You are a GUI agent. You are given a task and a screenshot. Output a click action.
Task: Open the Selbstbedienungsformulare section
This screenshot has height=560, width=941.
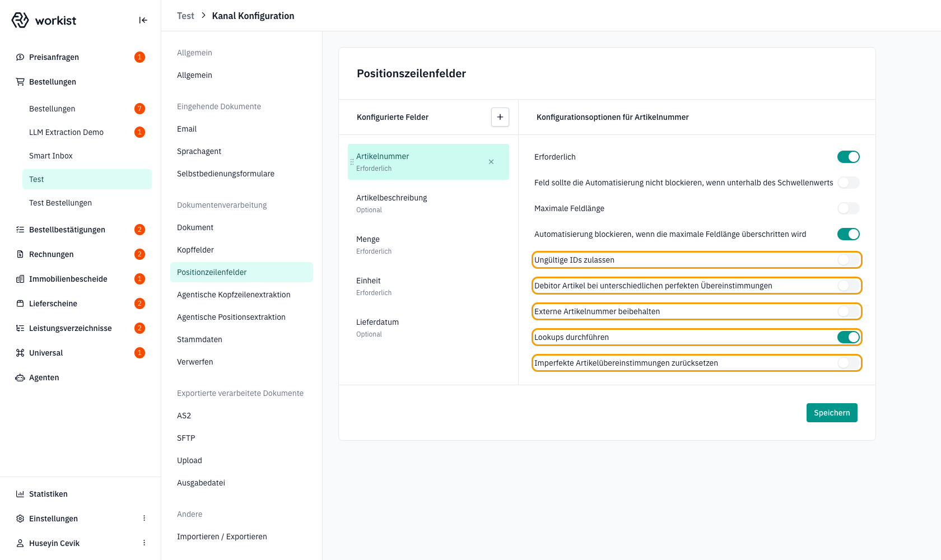click(226, 174)
